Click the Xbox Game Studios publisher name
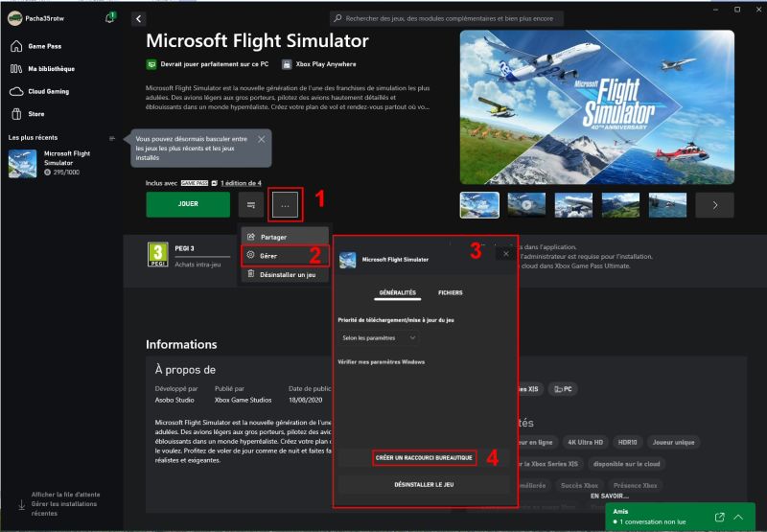767x532 pixels. pyautogui.click(x=244, y=400)
